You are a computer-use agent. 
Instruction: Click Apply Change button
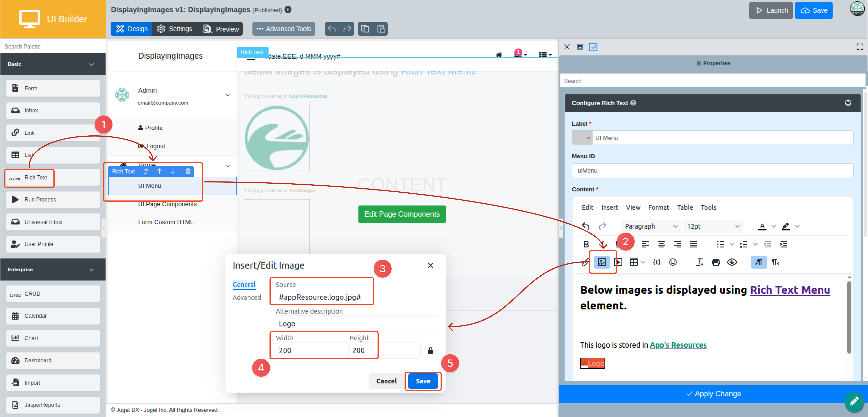(713, 394)
